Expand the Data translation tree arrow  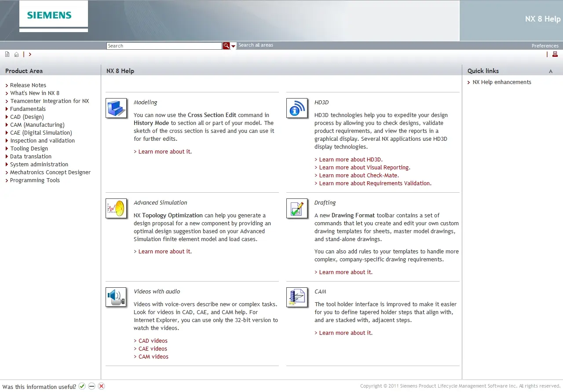(x=7, y=157)
